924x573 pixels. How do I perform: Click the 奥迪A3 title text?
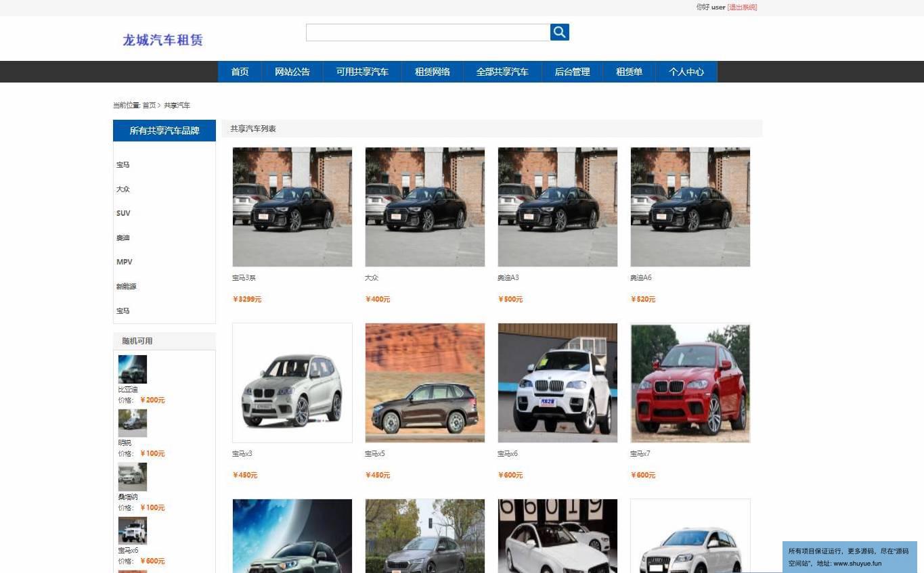click(x=508, y=278)
